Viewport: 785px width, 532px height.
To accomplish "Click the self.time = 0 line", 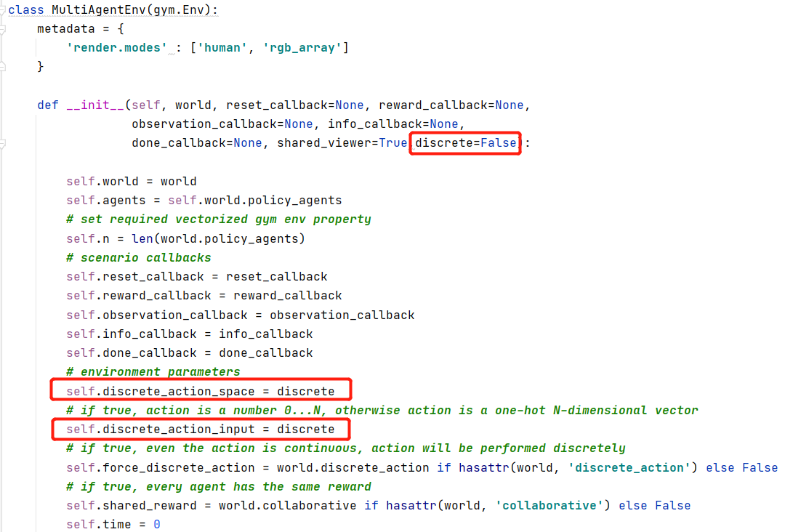I will click(113, 524).
